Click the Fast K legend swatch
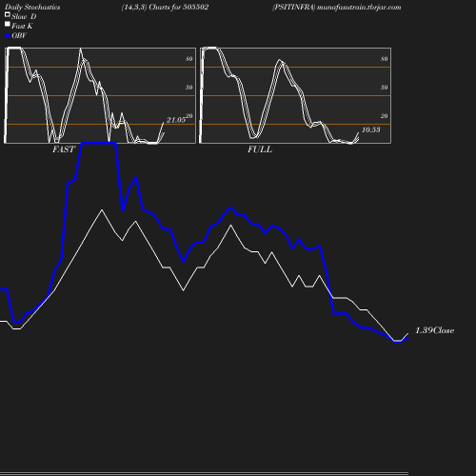This screenshot has height=476, width=476. click(8, 24)
